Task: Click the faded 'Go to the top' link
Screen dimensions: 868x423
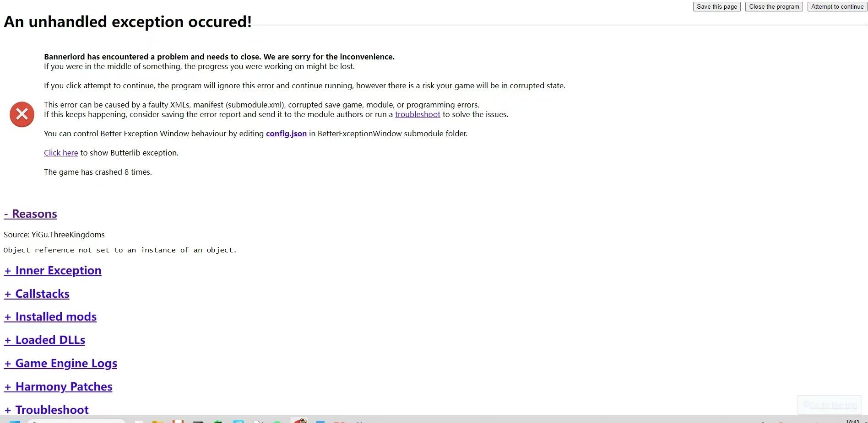Action: pyautogui.click(x=832, y=405)
